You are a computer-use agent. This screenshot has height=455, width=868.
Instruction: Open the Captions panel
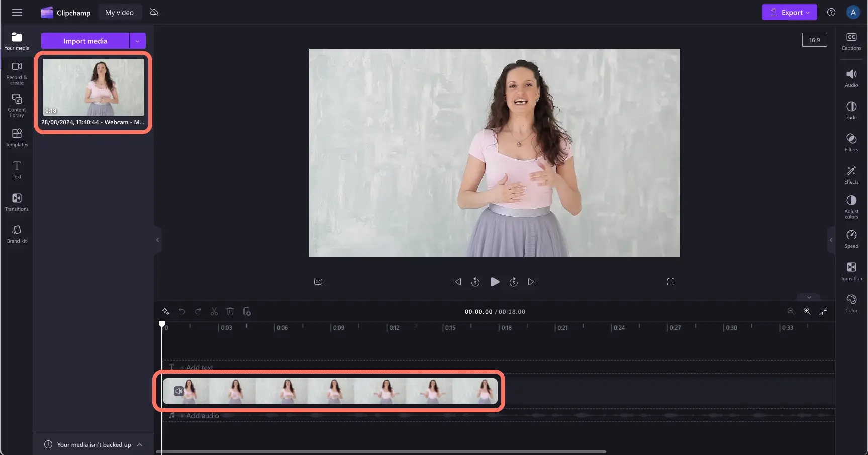pyautogui.click(x=851, y=41)
